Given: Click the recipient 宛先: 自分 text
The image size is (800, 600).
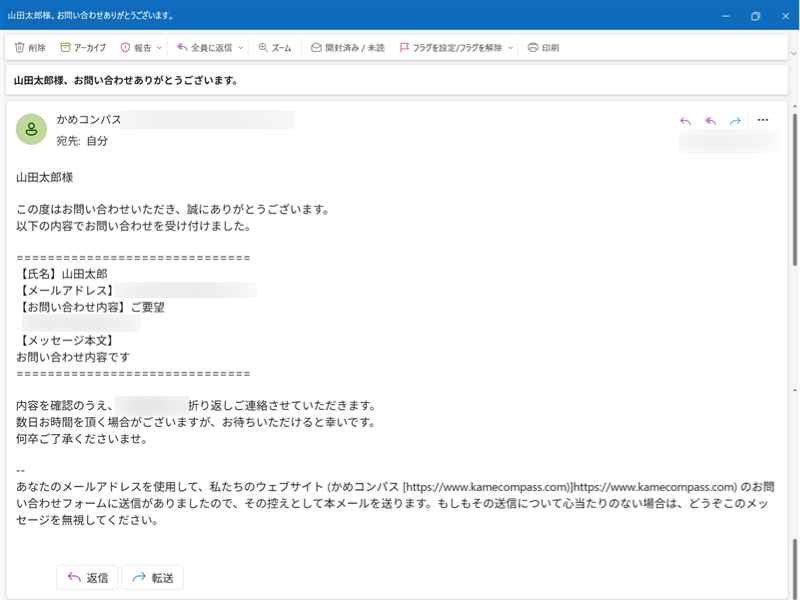Looking at the screenshot, I should point(82,141).
